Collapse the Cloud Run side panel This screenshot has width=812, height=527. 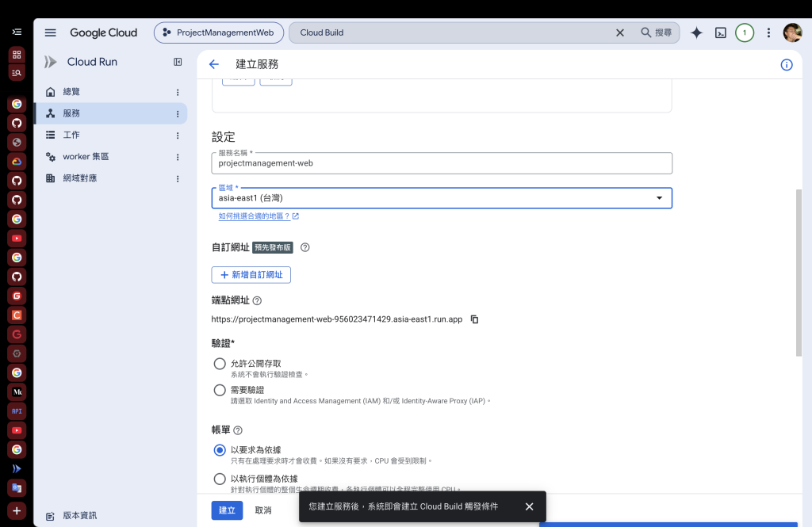(178, 62)
